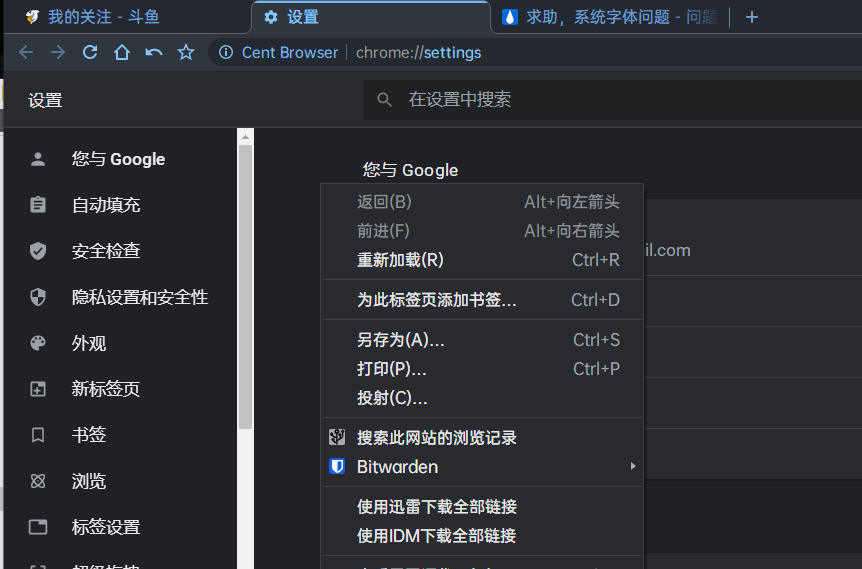Click the settings sidebar scrollbar

[x=245, y=290]
